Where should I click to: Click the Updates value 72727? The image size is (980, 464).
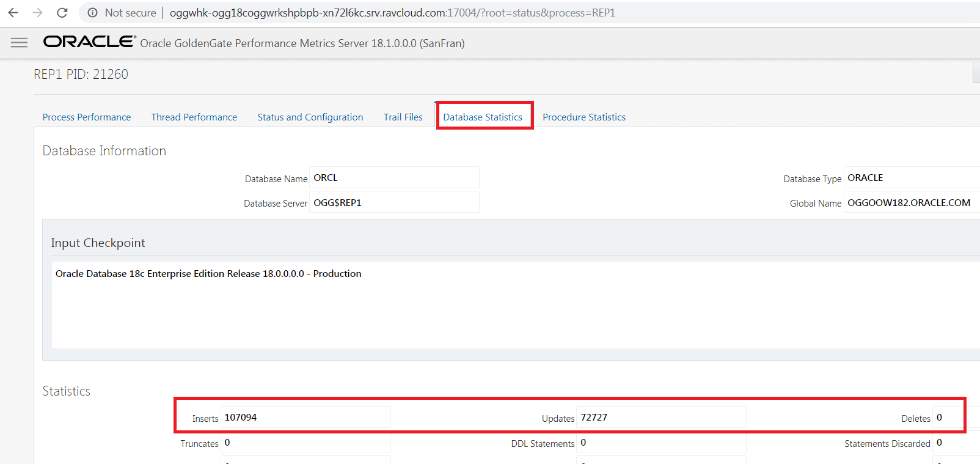coord(661,418)
